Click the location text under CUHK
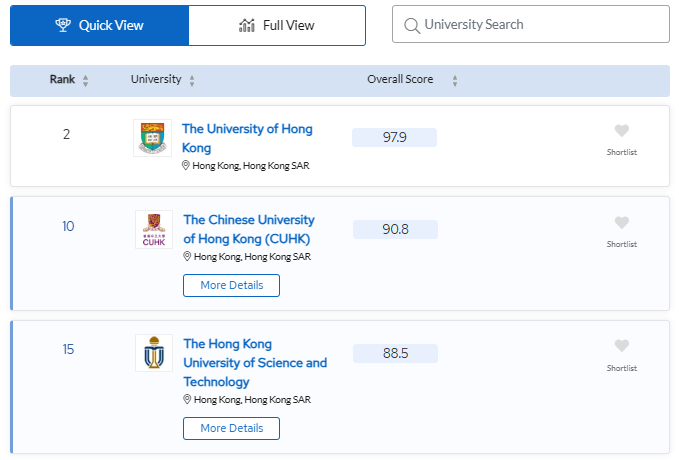This screenshot has height=460, width=679. [x=252, y=256]
